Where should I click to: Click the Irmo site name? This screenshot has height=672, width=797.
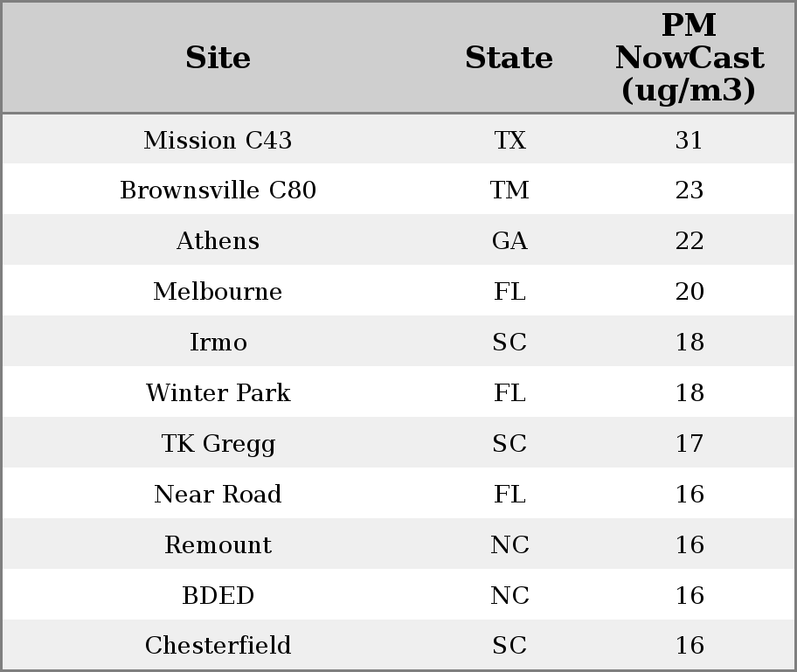[218, 343]
